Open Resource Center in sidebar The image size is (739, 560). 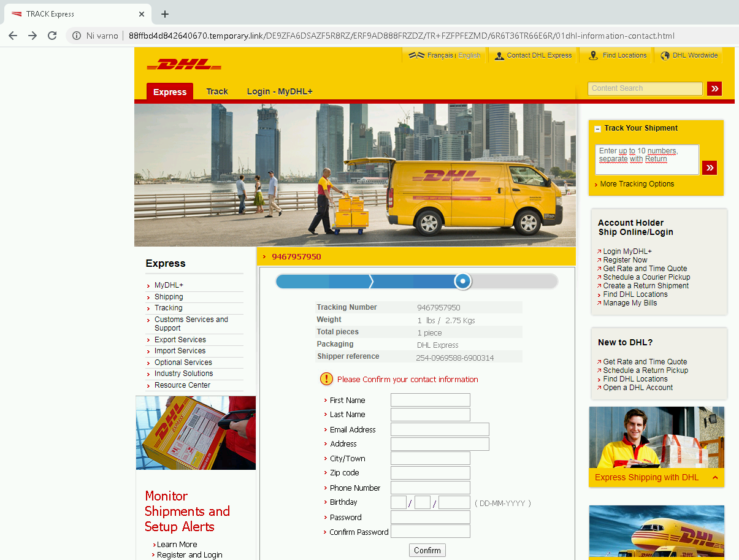pos(182,385)
